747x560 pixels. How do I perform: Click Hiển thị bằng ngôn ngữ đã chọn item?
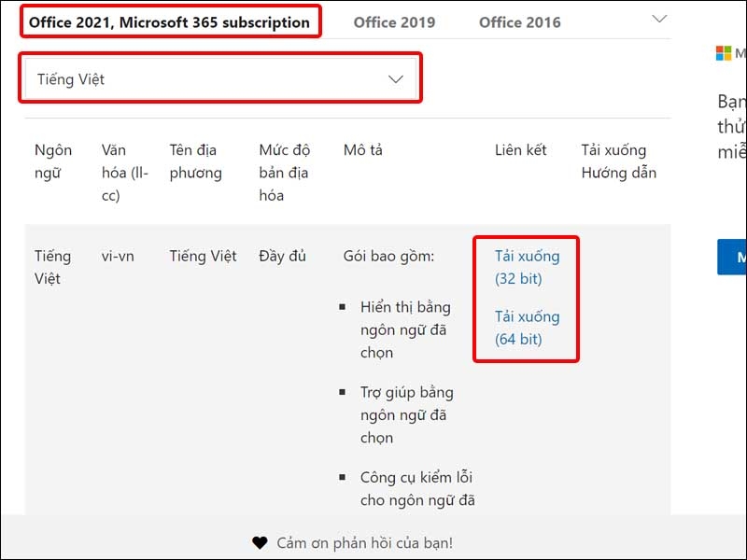[x=405, y=329]
